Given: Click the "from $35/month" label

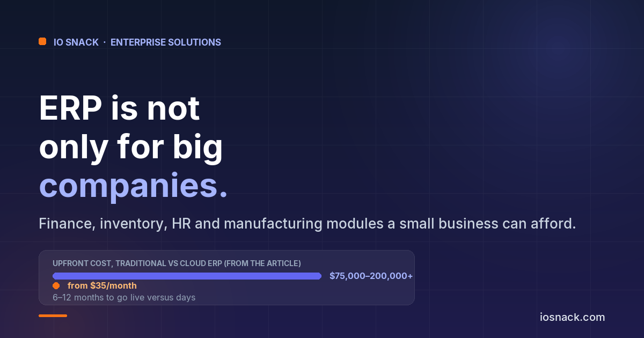Looking at the screenshot, I should tap(102, 286).
